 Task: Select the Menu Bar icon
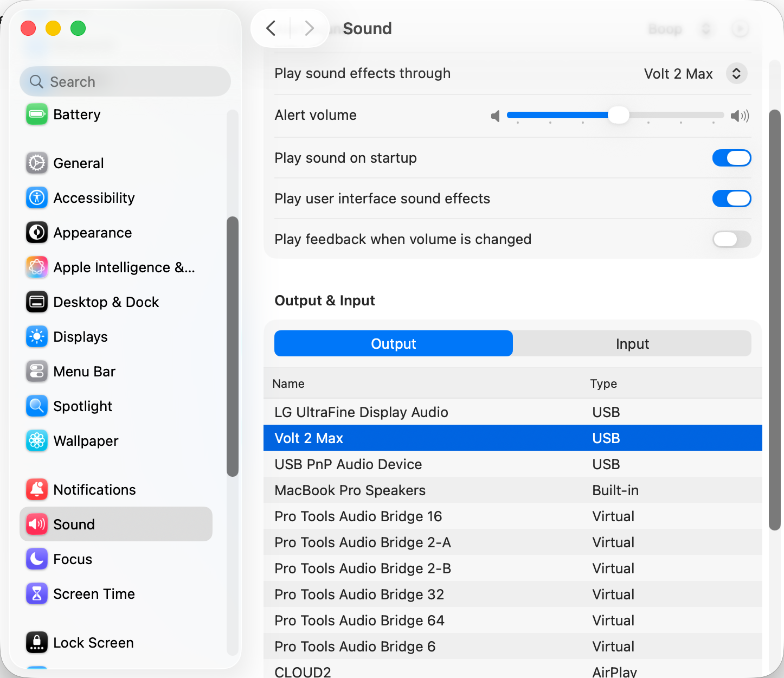(37, 372)
